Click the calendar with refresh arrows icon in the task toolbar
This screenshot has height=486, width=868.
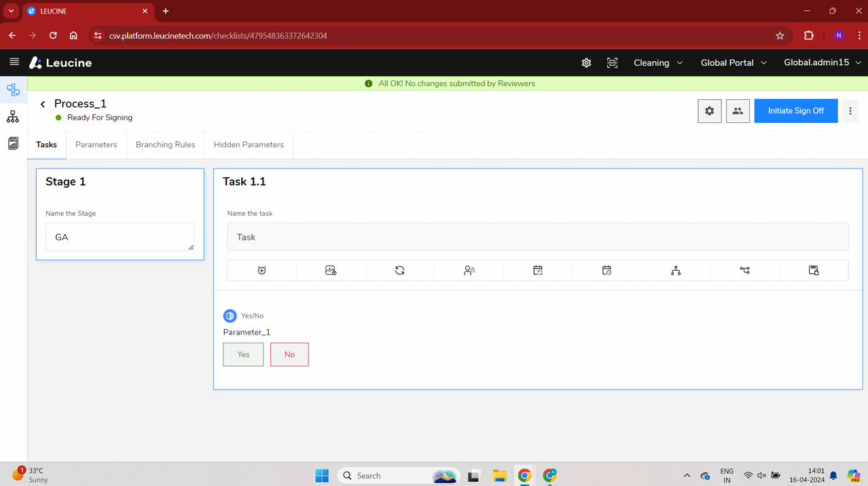[x=538, y=270]
